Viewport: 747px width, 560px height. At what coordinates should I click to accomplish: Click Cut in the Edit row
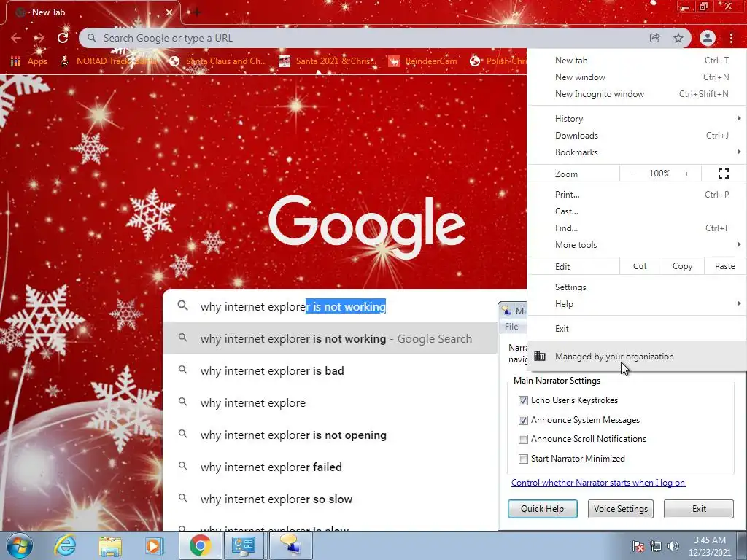[640, 266]
